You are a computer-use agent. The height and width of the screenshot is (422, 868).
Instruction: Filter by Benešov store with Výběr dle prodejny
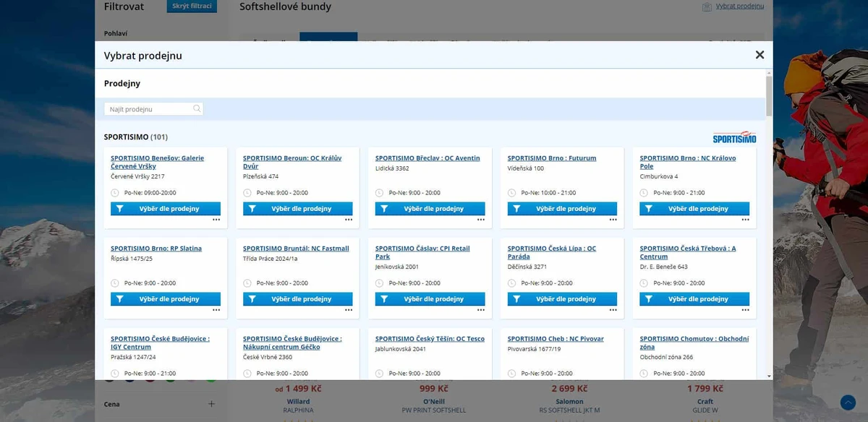point(166,209)
